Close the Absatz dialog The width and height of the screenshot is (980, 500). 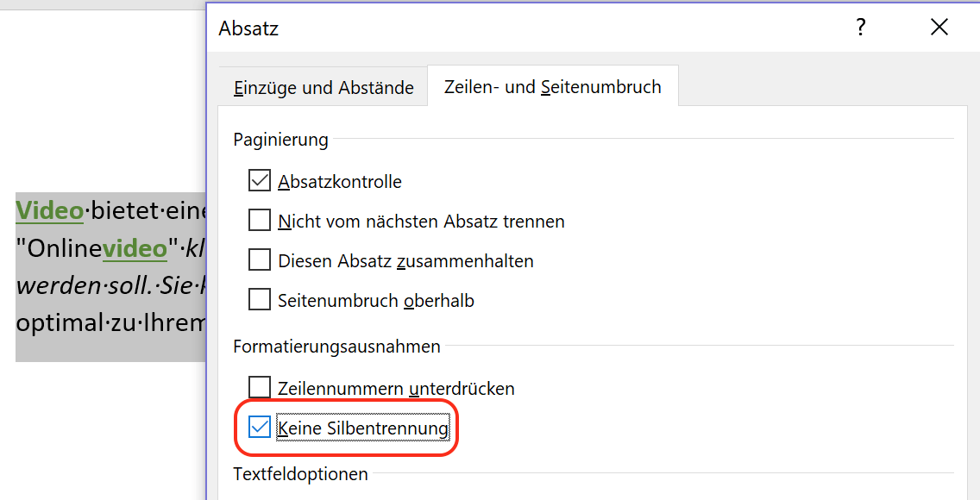click(x=939, y=28)
